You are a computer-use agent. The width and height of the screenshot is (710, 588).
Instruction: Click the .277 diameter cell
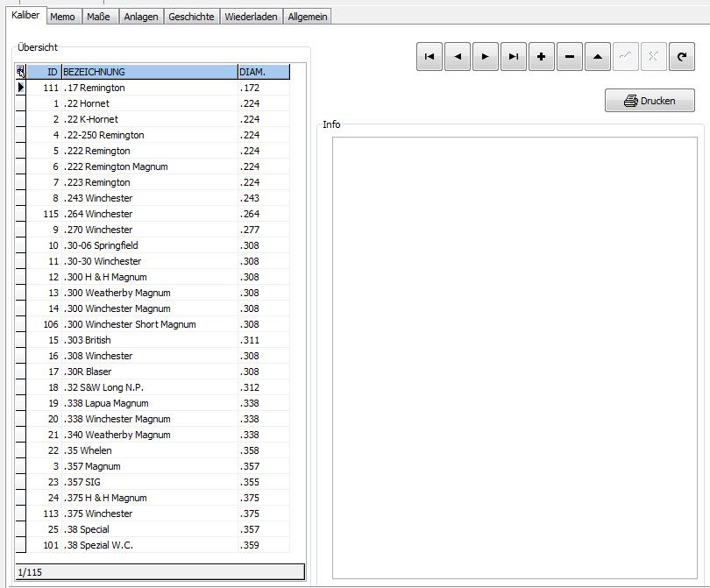pos(264,230)
